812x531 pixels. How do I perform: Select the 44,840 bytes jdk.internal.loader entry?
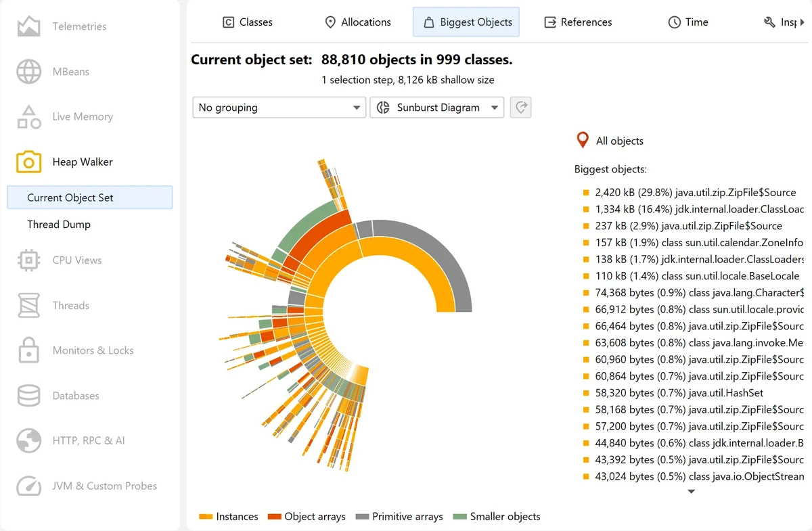[693, 443]
